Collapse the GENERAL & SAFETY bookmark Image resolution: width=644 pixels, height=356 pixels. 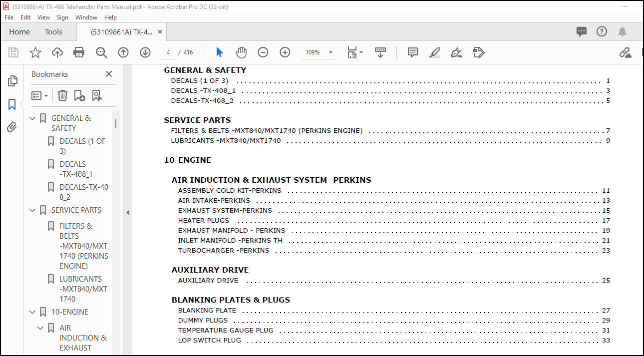click(32, 118)
